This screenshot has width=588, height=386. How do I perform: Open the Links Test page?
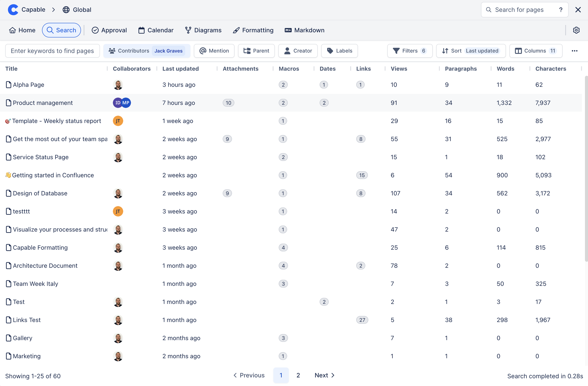click(x=27, y=320)
